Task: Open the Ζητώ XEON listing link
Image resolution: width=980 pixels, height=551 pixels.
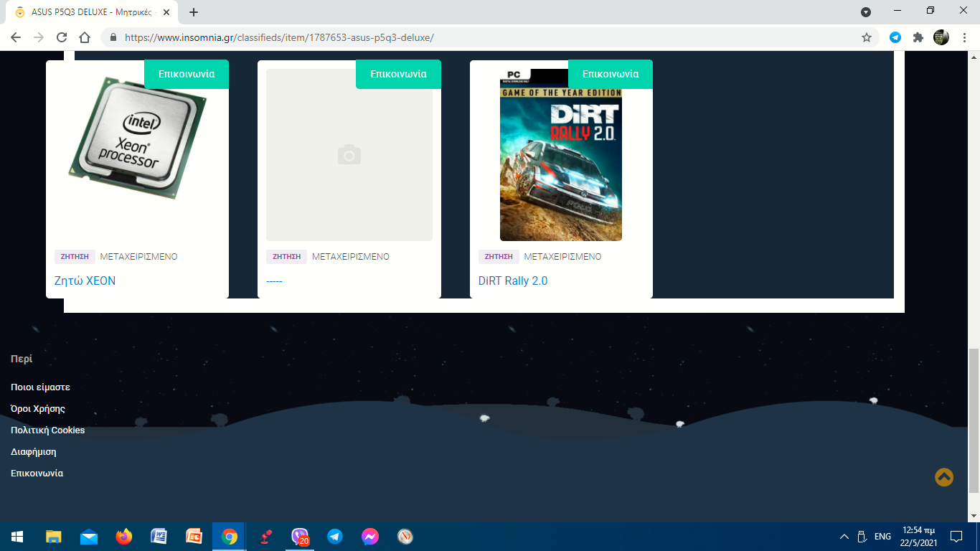Action: (x=85, y=281)
